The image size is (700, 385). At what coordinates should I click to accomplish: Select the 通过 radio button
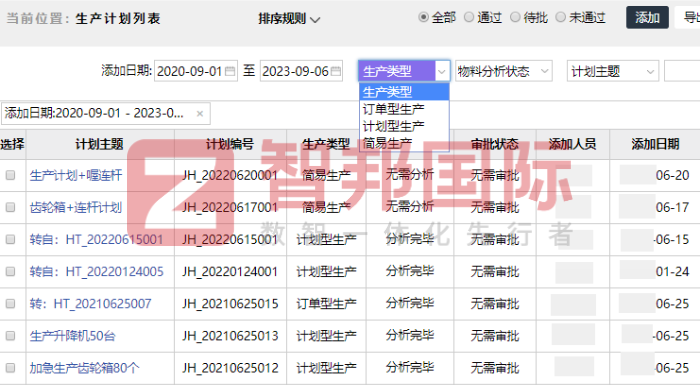pyautogui.click(x=469, y=17)
